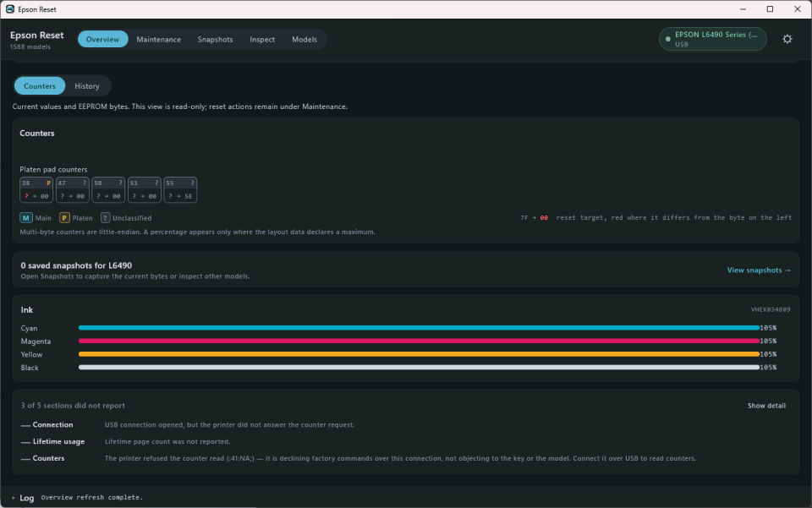Click the serial "VHEK034809" in Ink panel
Image resolution: width=812 pixels, height=508 pixels.
771,310
